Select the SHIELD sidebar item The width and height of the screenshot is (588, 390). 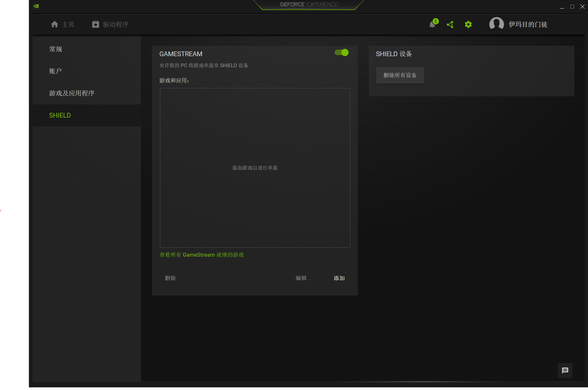pos(60,115)
